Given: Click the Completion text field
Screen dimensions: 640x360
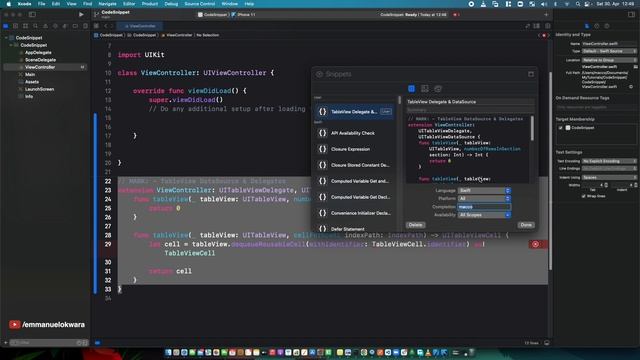Looking at the screenshot, I should click(x=484, y=207).
